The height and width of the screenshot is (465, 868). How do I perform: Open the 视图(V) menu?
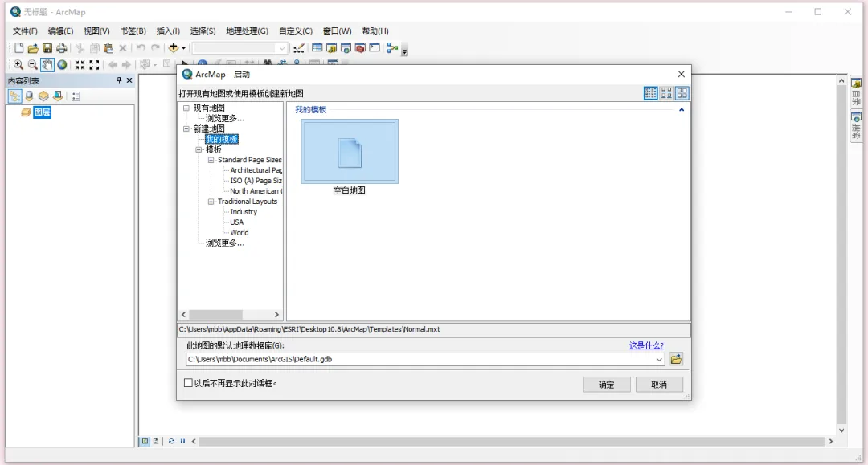click(x=96, y=31)
